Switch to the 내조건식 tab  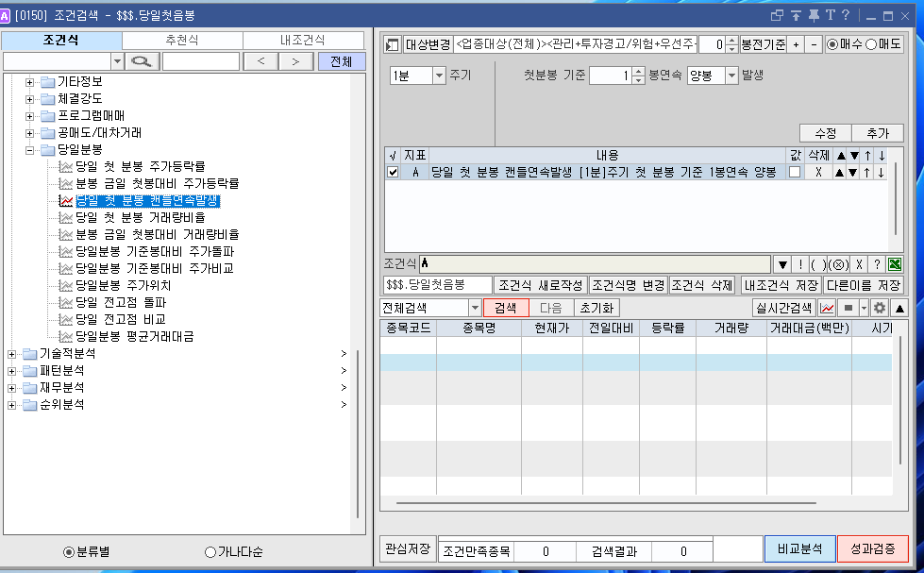coord(302,41)
